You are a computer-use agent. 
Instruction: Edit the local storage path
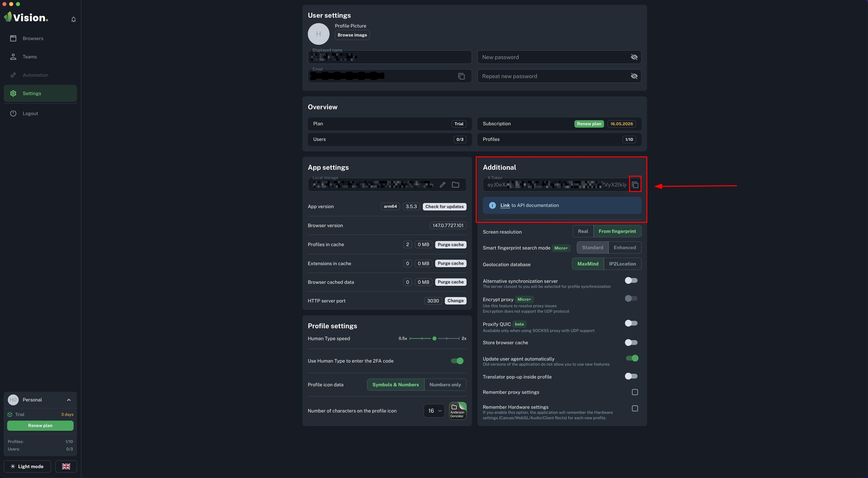pyautogui.click(x=442, y=185)
